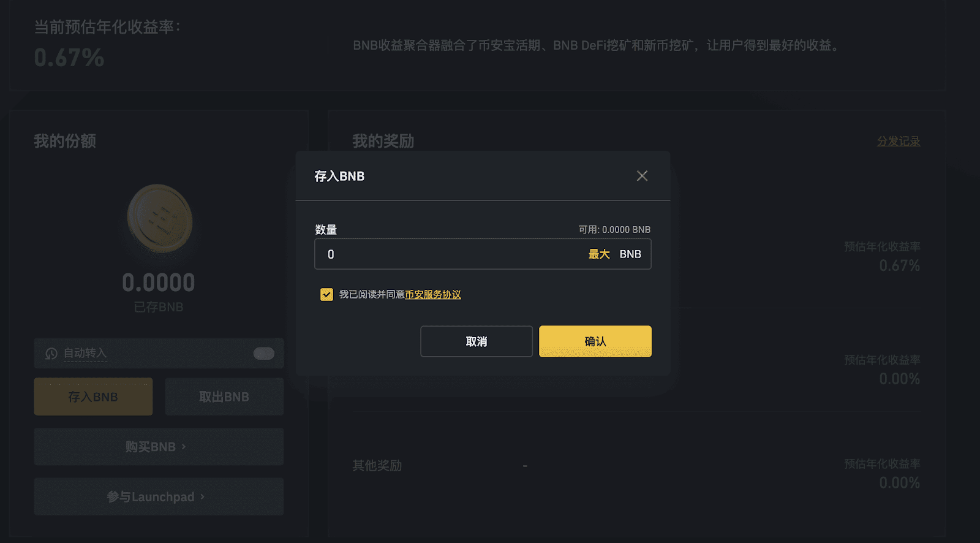Click the 自动转入 dotted label

(x=85, y=354)
